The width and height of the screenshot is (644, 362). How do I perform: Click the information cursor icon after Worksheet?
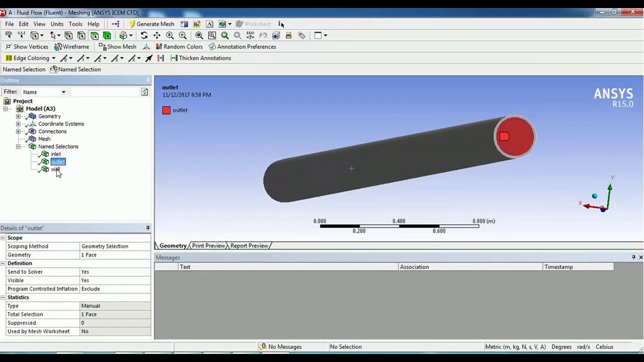coord(281,24)
